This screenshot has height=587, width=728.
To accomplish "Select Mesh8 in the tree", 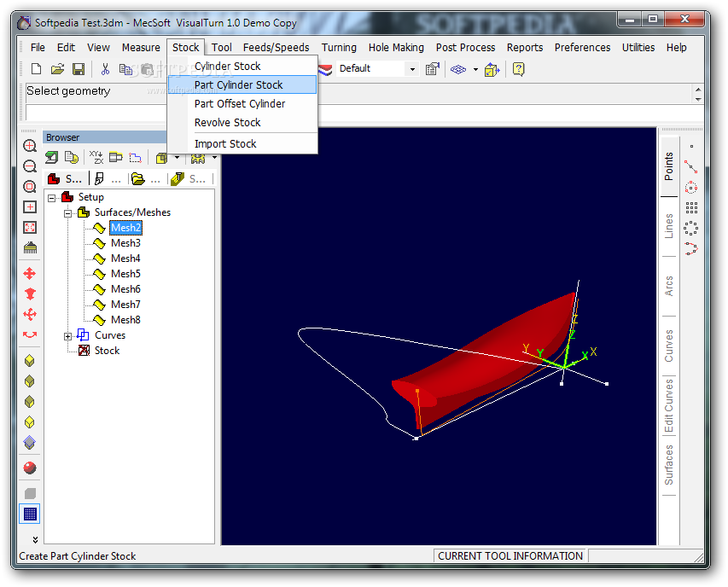I will tap(125, 320).
